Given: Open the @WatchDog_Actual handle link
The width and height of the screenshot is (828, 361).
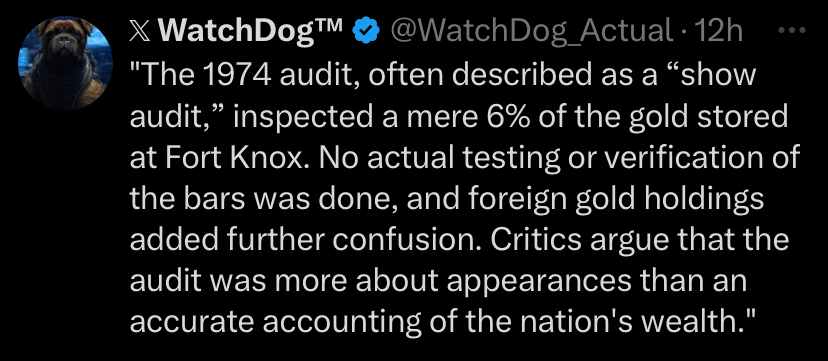Looking at the screenshot, I should click(532, 32).
